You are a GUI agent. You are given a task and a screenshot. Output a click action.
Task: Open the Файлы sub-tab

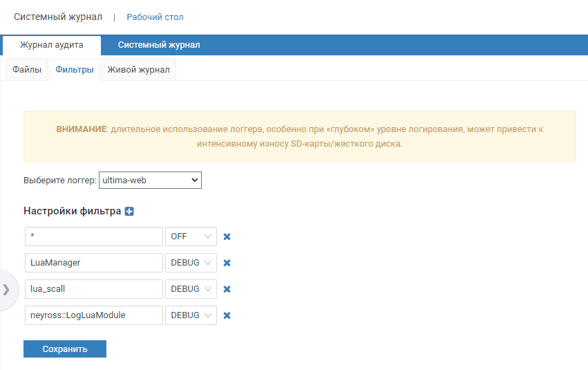click(27, 70)
